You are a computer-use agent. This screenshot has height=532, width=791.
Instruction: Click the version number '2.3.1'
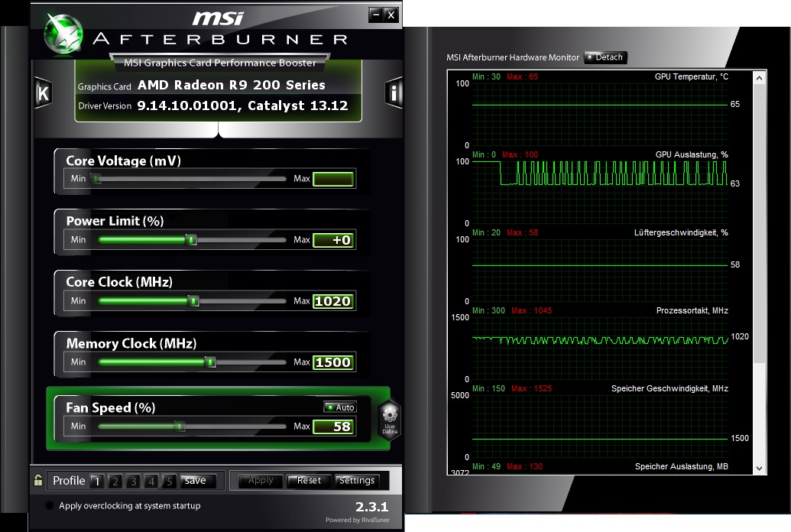pos(371,506)
